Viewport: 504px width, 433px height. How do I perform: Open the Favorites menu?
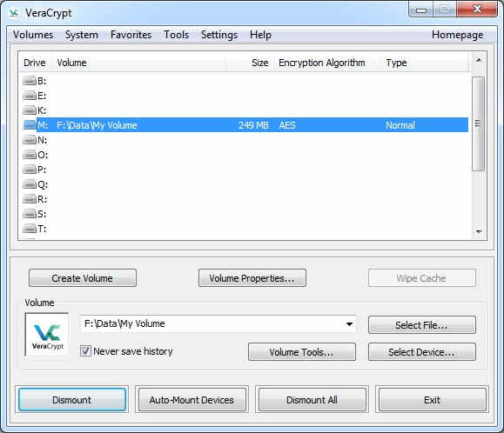point(131,35)
